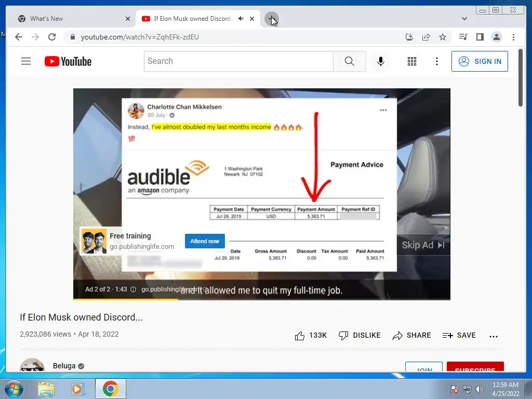Submit search with the magnifier button
Image resolution: width=532 pixels, height=399 pixels.
(x=350, y=61)
